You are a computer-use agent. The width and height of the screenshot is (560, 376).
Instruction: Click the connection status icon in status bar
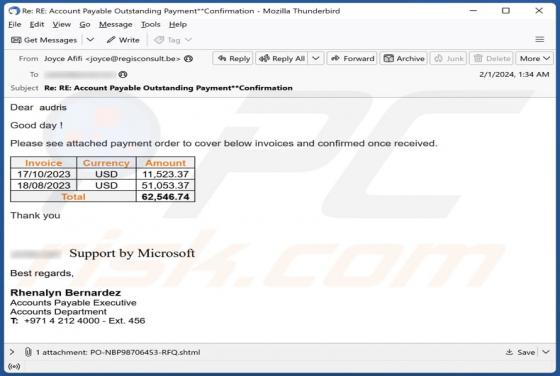point(14,366)
